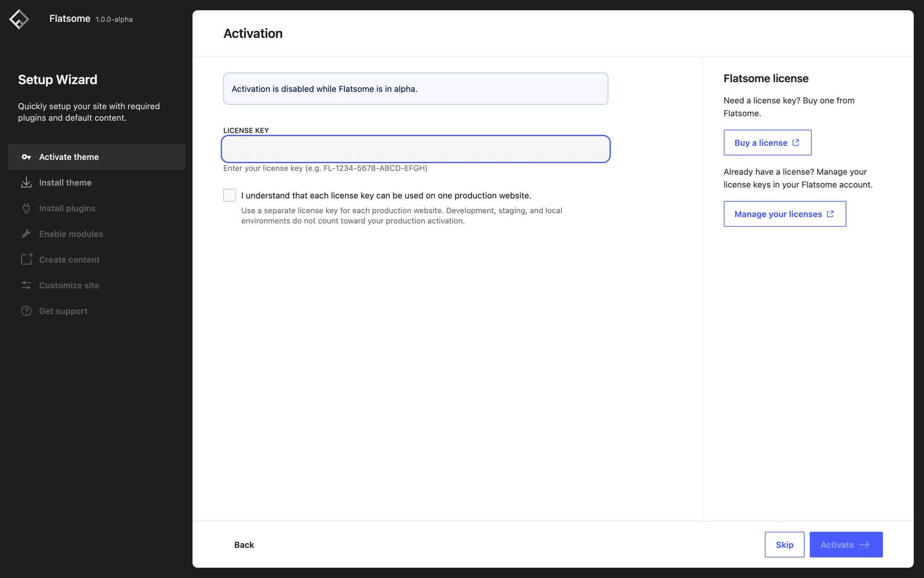Click the 'I understand that each license key' label
Viewport: 924px width, 578px height.
click(x=386, y=195)
